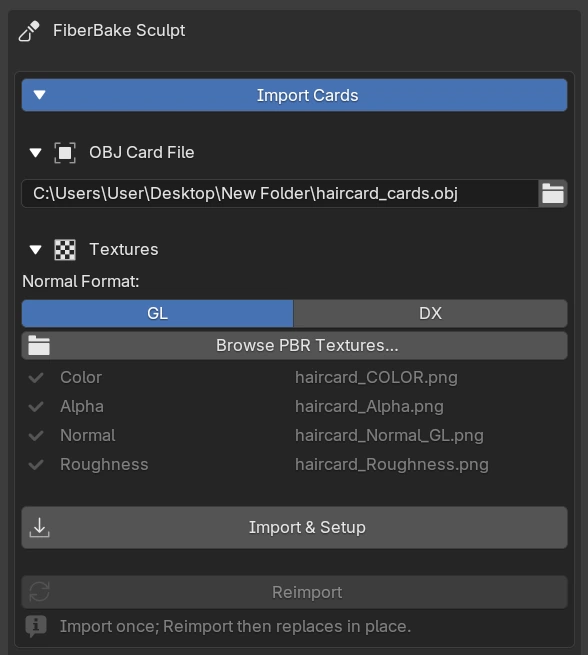Click haircard_Roughness.png filename
Viewport: 588px width, 655px height.
392,465
